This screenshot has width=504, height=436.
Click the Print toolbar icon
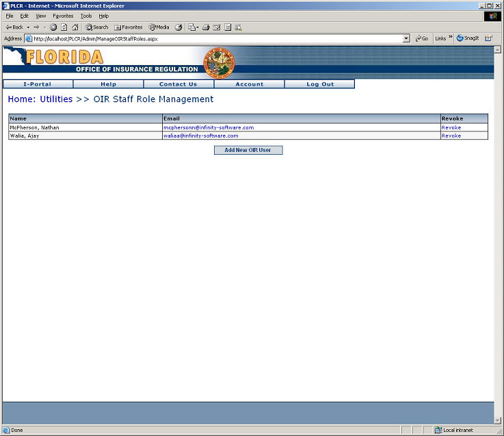point(205,27)
